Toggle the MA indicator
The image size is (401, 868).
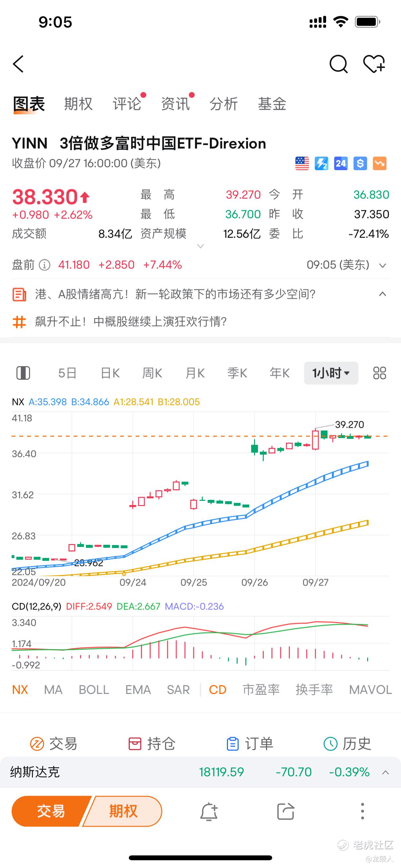click(53, 689)
